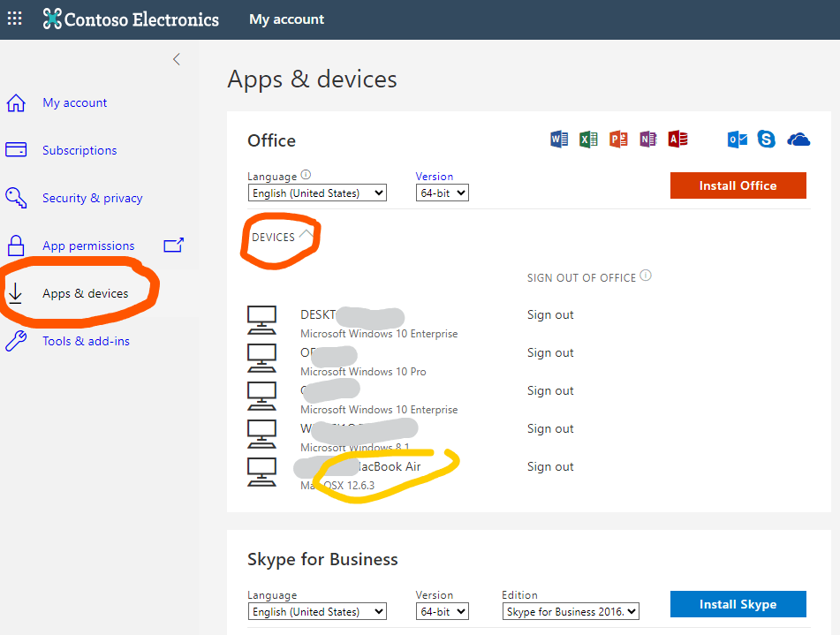Click the MacBook Air device icon

pos(261,472)
